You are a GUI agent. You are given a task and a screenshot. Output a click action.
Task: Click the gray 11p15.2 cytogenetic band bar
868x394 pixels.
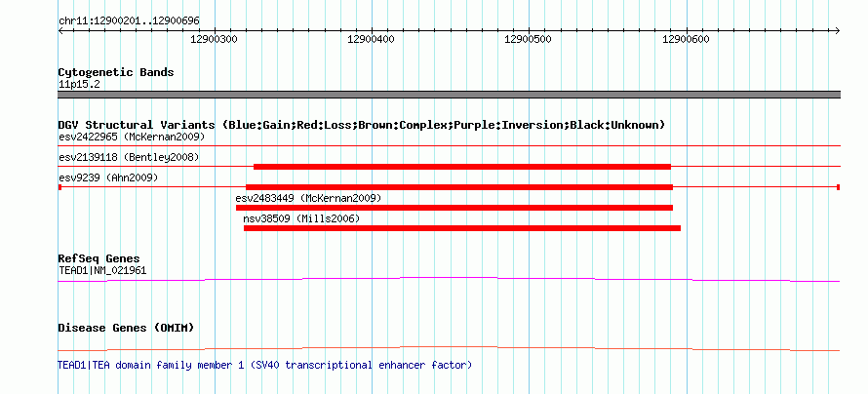point(449,95)
